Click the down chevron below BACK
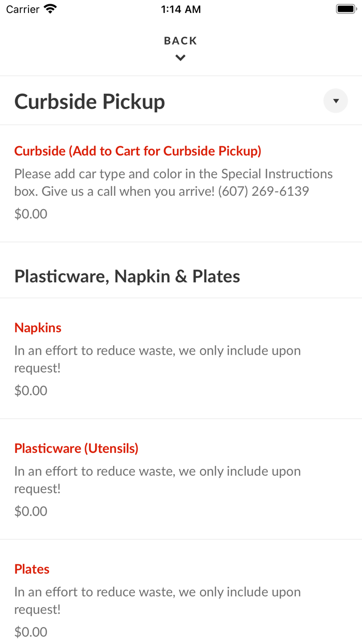 pos(180,58)
